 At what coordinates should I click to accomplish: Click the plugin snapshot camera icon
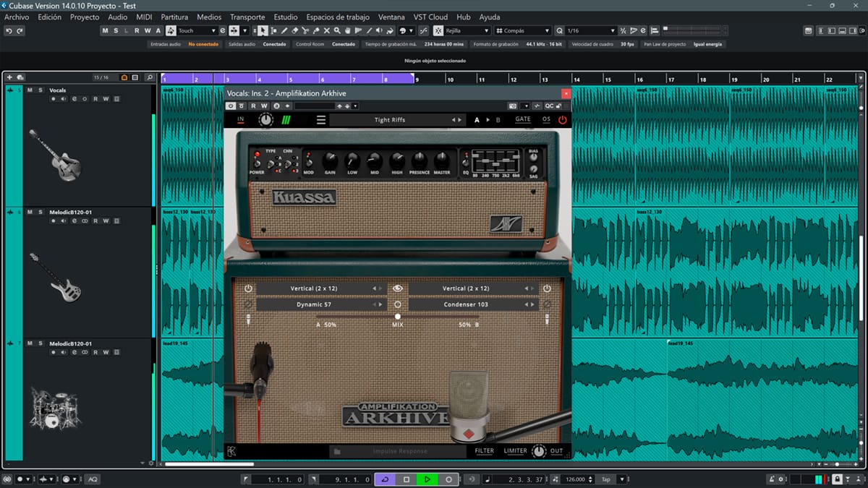(513, 106)
